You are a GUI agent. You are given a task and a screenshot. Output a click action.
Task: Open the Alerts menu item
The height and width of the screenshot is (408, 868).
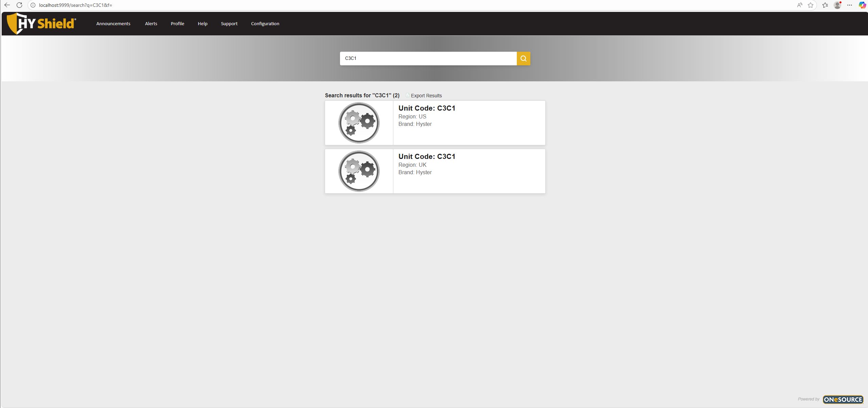[x=151, y=23]
